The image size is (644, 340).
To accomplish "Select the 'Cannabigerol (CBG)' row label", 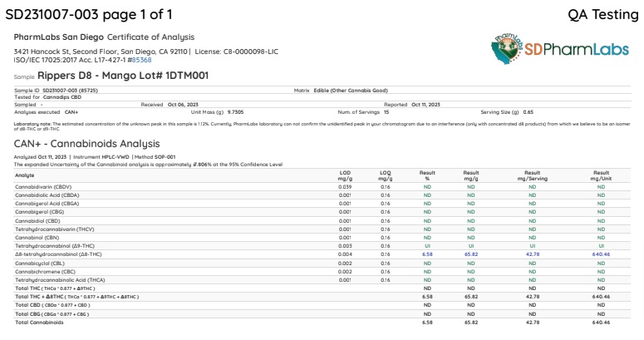I will pyautogui.click(x=39, y=212).
